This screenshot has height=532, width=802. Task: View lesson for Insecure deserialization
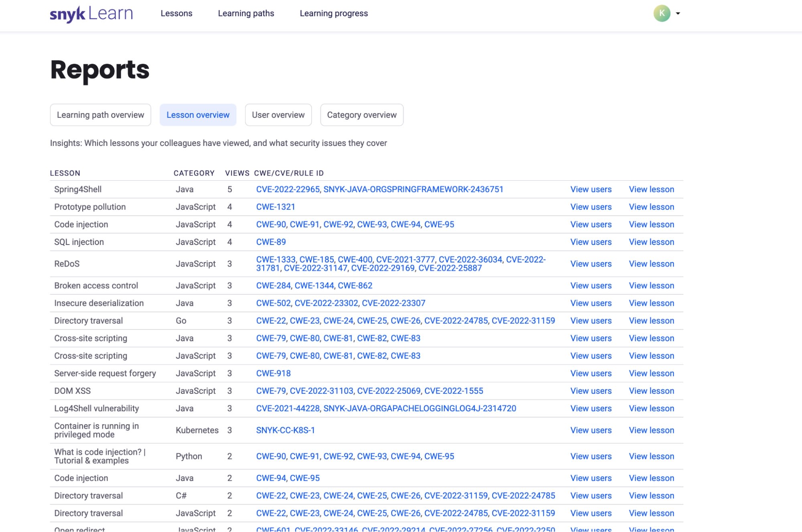tap(652, 303)
